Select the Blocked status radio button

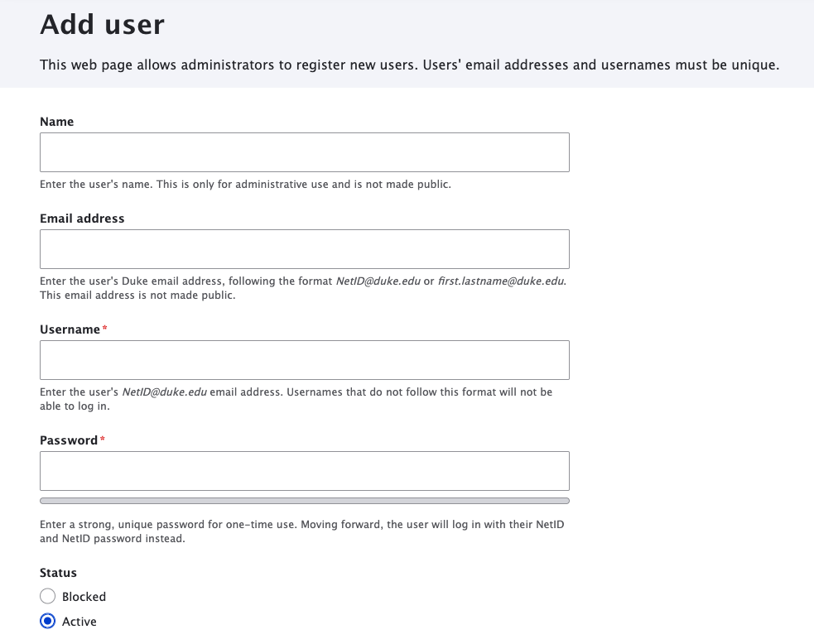coord(47,596)
